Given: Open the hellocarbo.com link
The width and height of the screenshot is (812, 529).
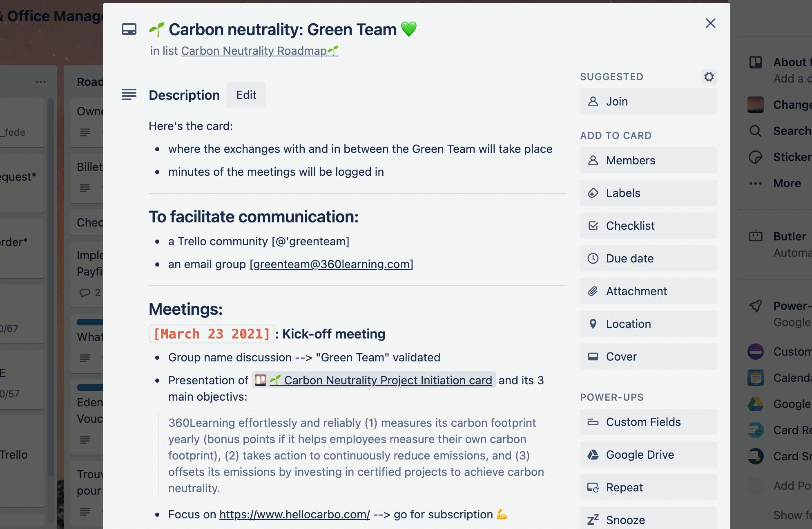Looking at the screenshot, I should (294, 514).
